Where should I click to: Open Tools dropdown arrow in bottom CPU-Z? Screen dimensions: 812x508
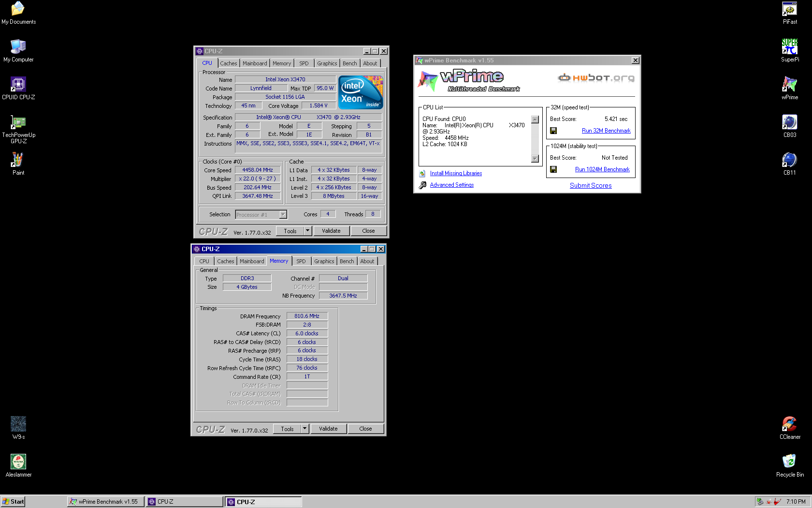(x=304, y=429)
